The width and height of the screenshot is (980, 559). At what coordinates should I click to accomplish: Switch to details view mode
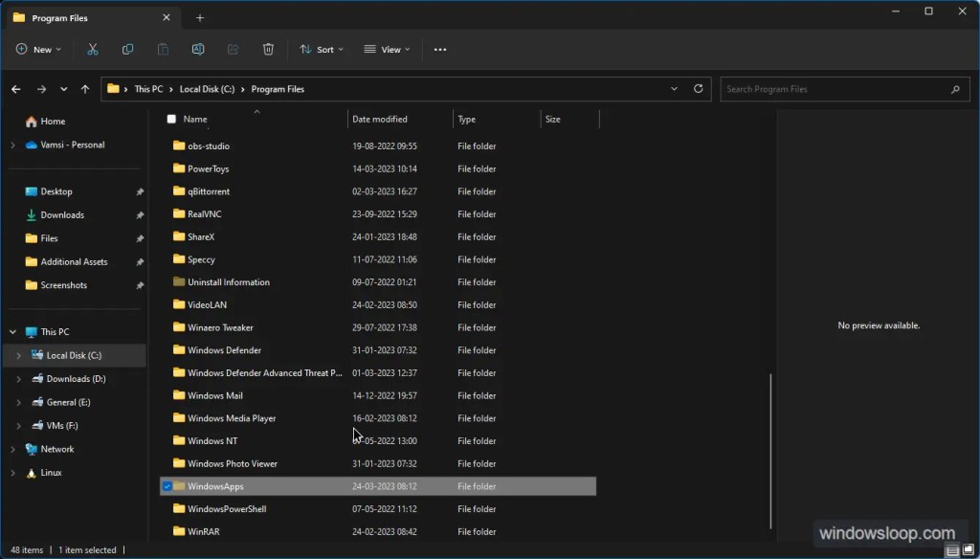pyautogui.click(x=951, y=550)
